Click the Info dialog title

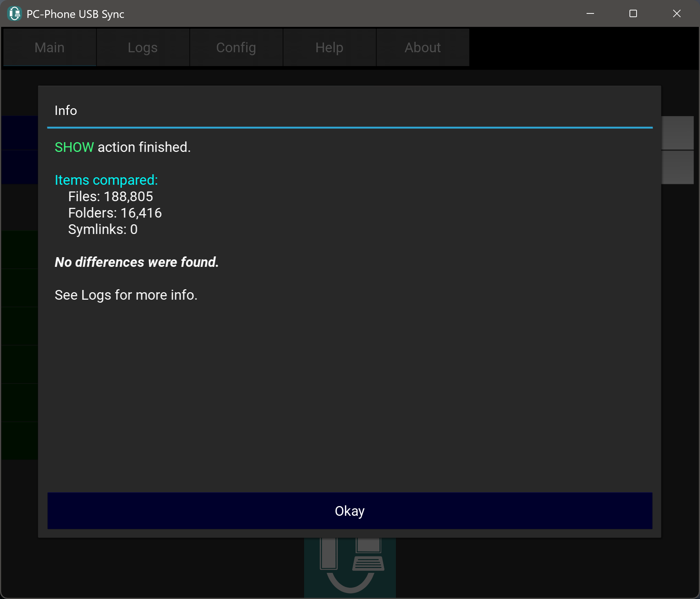tap(66, 110)
